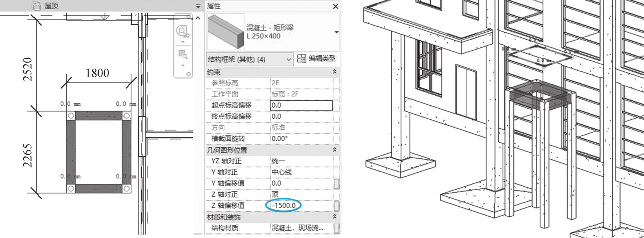Click the small button beside 结构材质 value

coord(336,228)
